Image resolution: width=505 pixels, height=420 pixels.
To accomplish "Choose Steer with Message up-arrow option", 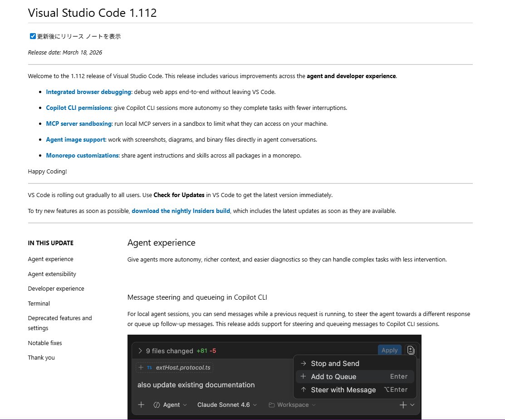I will point(343,390).
